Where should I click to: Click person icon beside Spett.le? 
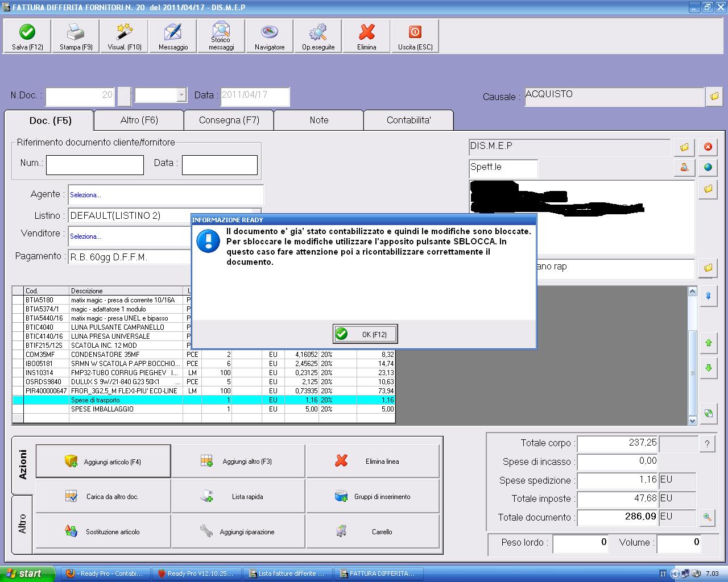point(684,167)
